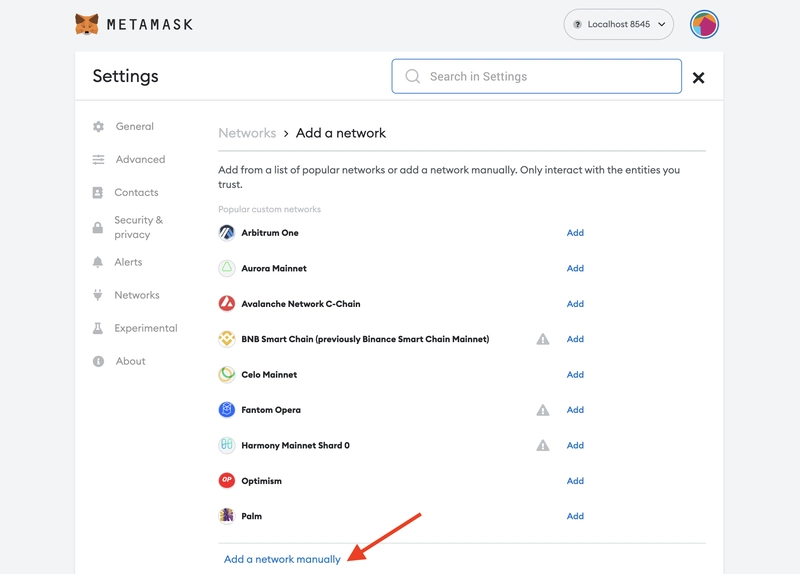Click the Palm network logo icon
800x574 pixels.
[227, 516]
